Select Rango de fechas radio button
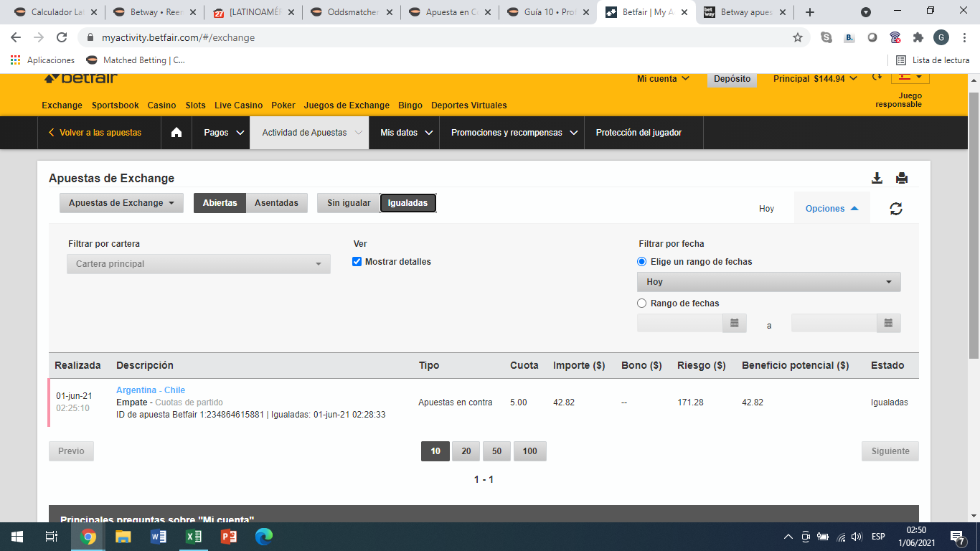This screenshot has height=551, width=980. coord(641,303)
